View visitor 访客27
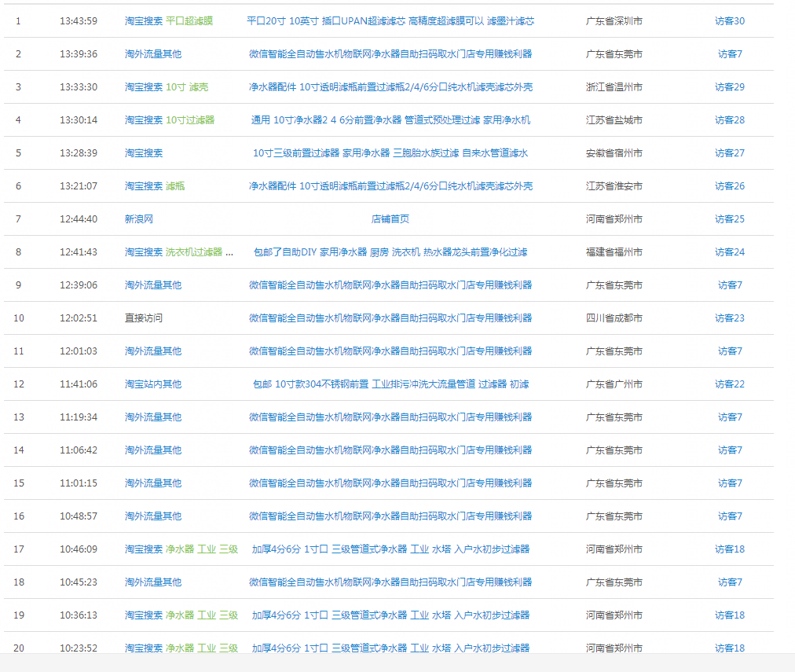 click(730, 152)
